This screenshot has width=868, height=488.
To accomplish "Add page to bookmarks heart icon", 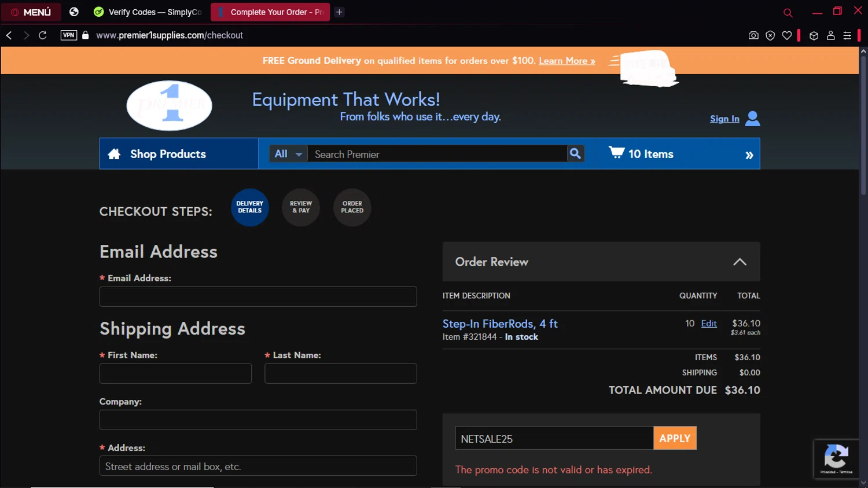I will click(787, 35).
